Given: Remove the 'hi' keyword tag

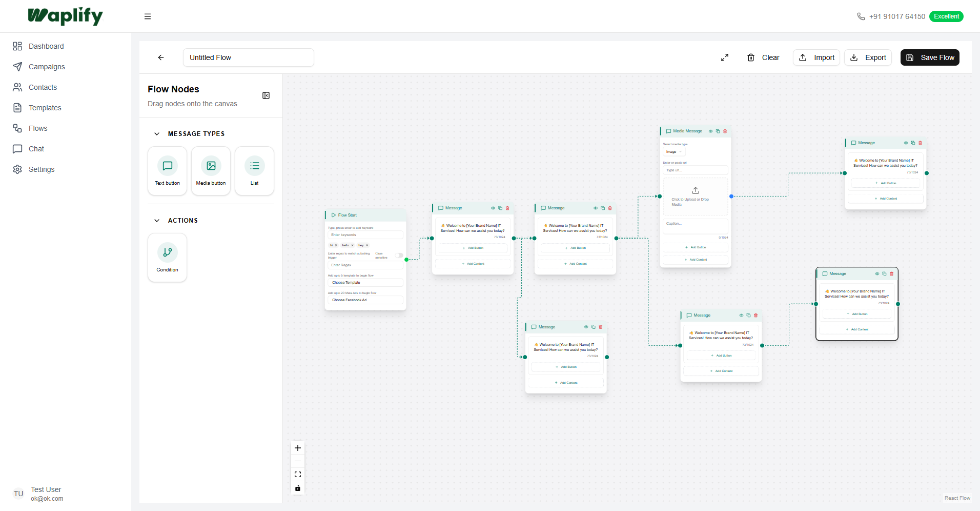Looking at the screenshot, I should (336, 245).
